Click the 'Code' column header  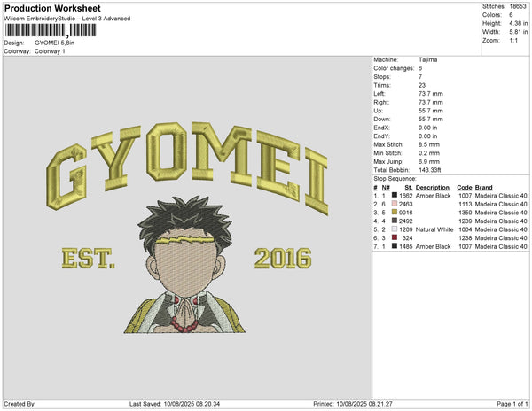click(465, 188)
